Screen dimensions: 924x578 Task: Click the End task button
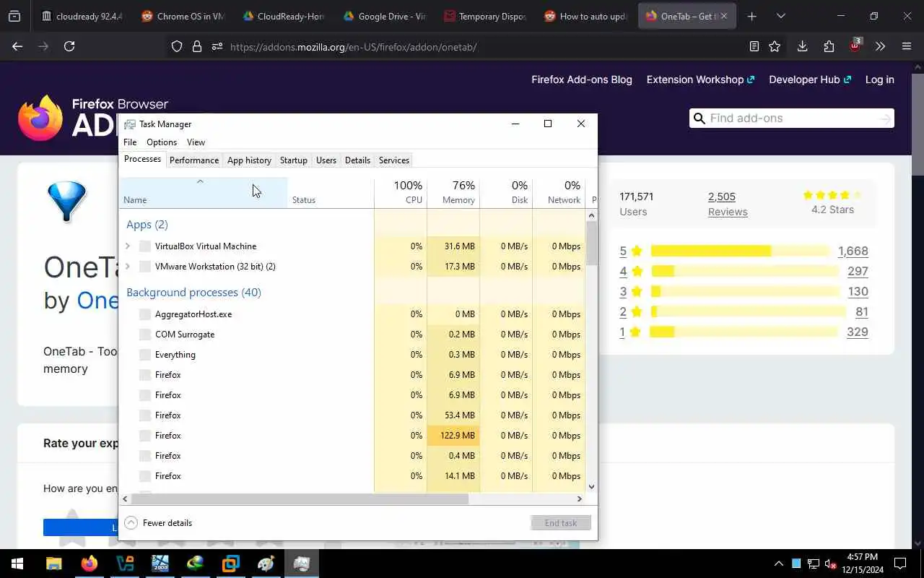click(561, 523)
